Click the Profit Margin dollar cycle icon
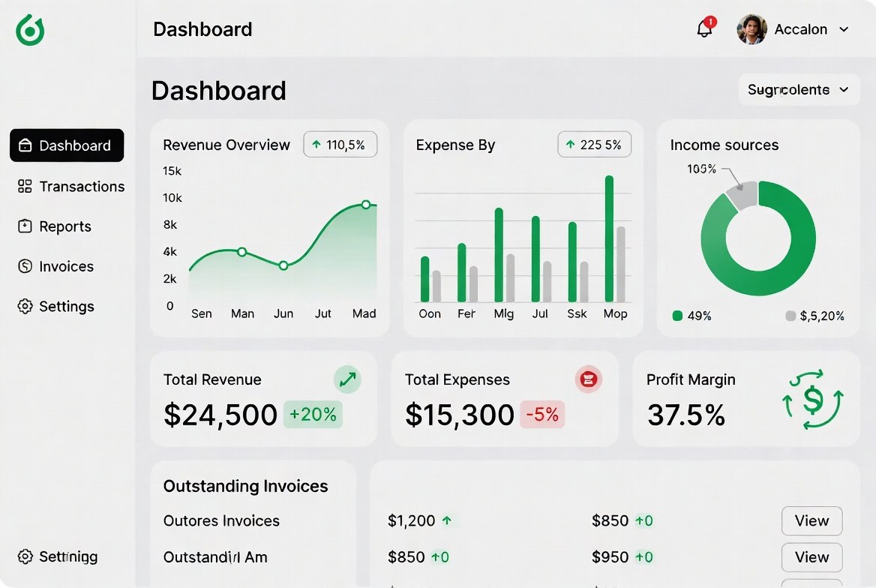 [x=813, y=399]
